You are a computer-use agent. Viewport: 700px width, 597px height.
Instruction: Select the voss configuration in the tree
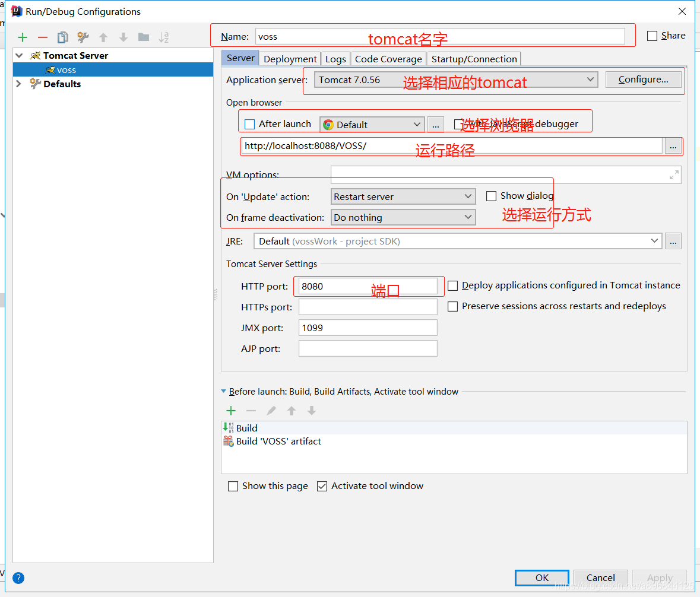pyautogui.click(x=113, y=70)
